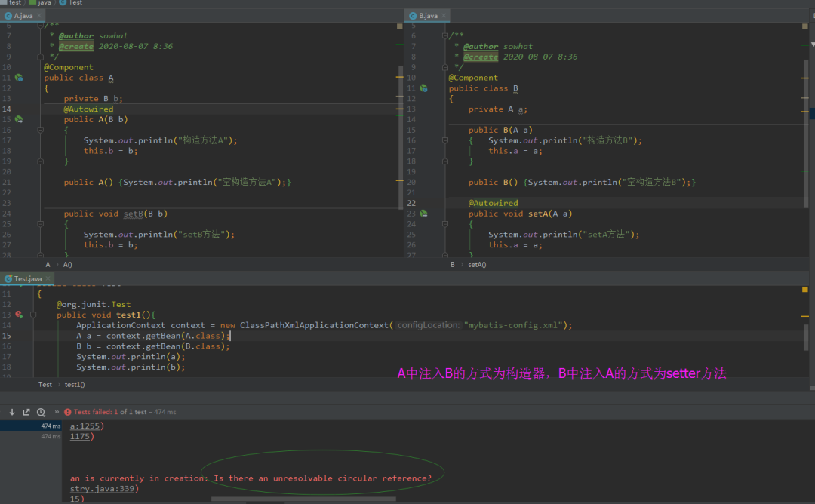815x504 pixels.
Task: Collapse the setB method fold in A.java
Action: point(40,224)
